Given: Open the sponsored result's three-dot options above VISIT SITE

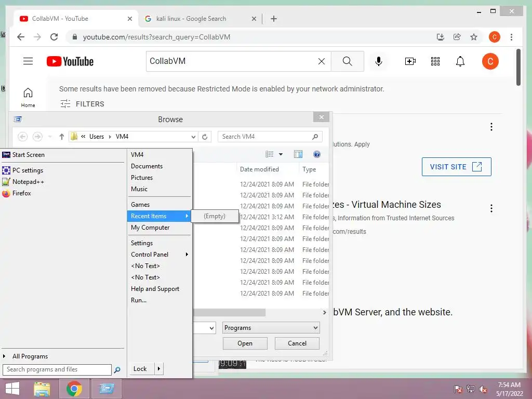Looking at the screenshot, I should tap(491, 127).
